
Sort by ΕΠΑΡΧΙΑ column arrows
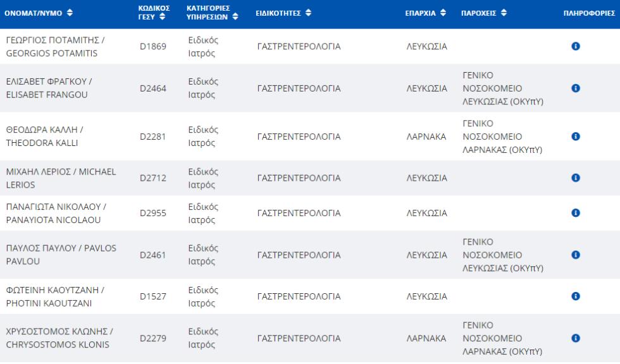pos(443,13)
